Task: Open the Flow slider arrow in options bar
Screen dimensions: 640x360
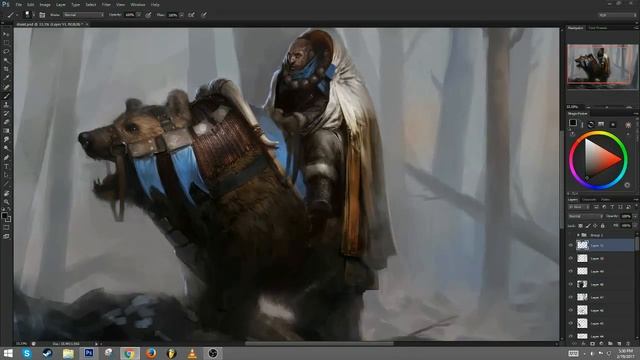Action: click(x=181, y=15)
